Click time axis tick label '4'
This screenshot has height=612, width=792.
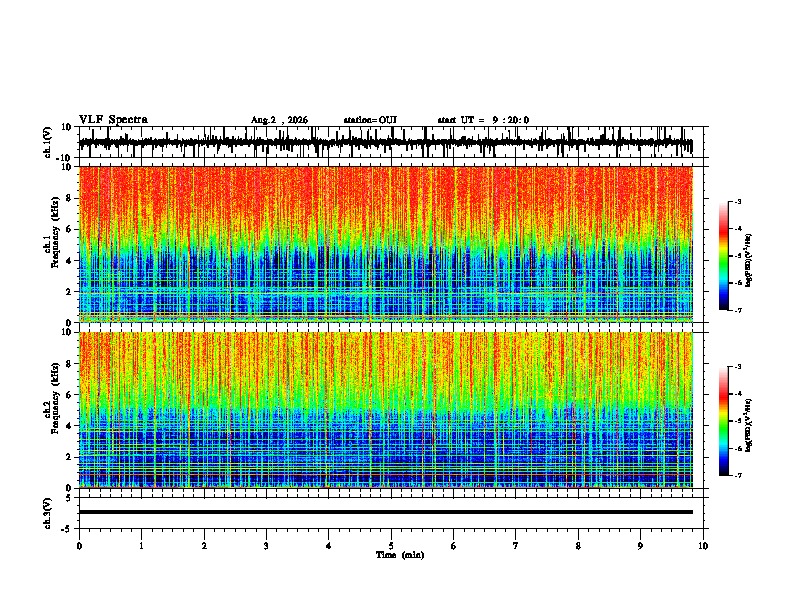329,546
